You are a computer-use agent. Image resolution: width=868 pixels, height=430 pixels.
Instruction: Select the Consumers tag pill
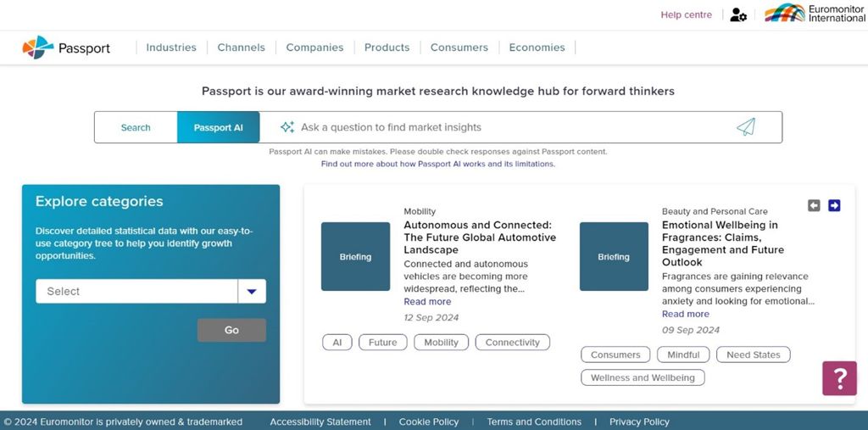(x=615, y=355)
